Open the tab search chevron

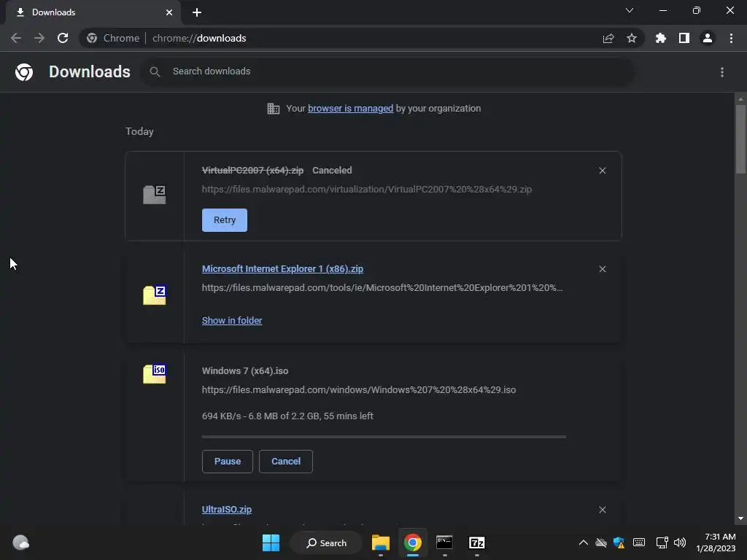[630, 10]
